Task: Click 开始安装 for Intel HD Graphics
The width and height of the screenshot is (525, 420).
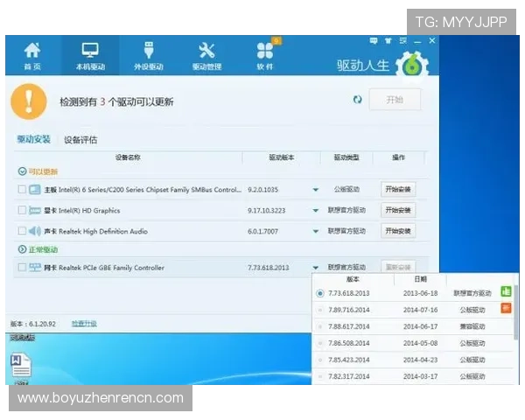Action: point(398,210)
